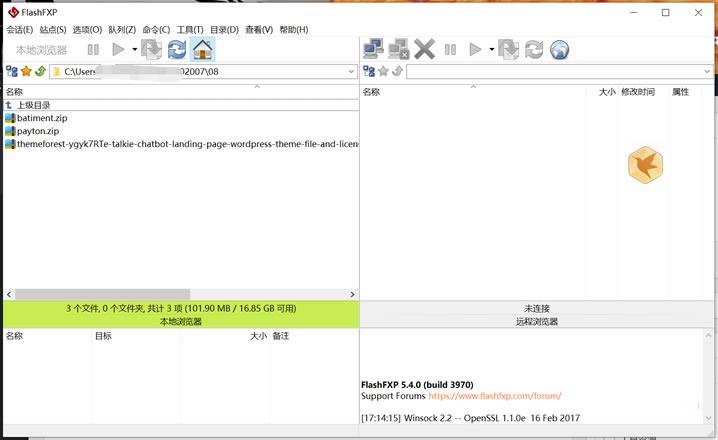Open the 会话(E) menu
This screenshot has height=440, width=718.
click(20, 30)
